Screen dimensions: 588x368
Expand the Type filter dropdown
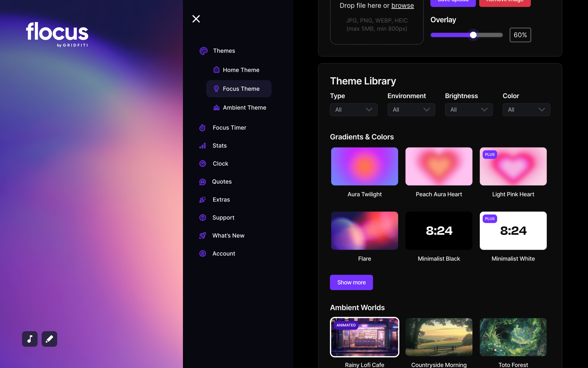(x=353, y=110)
